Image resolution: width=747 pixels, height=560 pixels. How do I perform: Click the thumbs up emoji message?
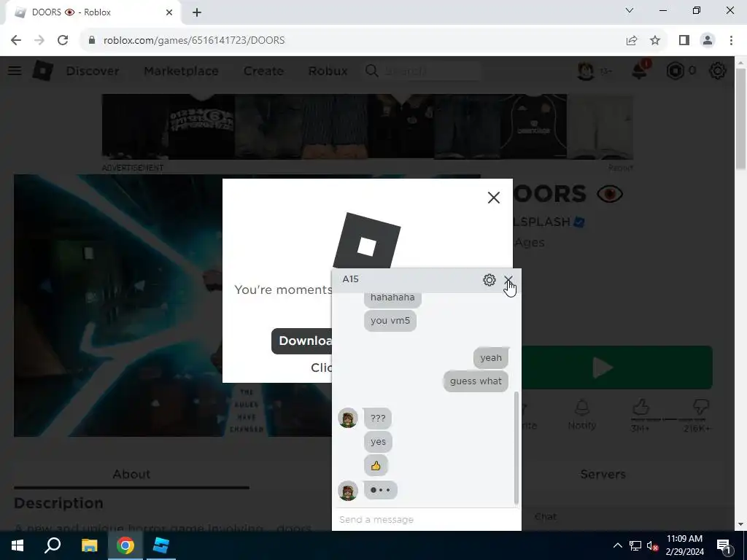click(x=376, y=466)
